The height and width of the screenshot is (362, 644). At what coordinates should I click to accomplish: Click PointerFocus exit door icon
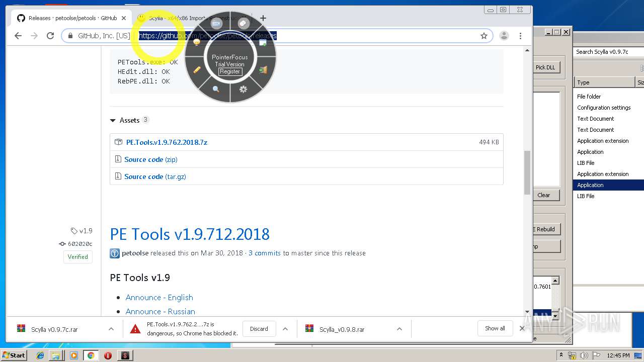[x=263, y=70]
